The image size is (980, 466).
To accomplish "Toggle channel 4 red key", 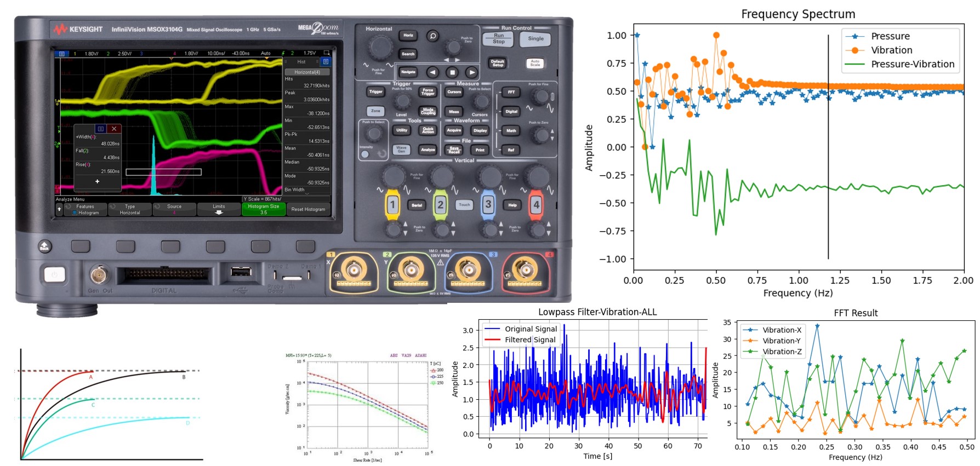I will pos(536,205).
